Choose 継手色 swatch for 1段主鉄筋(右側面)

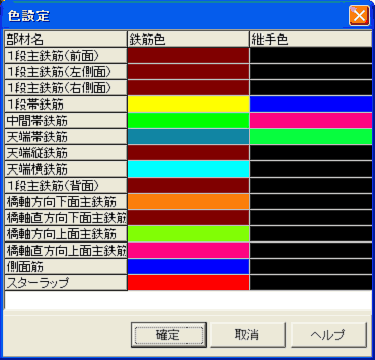point(311,88)
